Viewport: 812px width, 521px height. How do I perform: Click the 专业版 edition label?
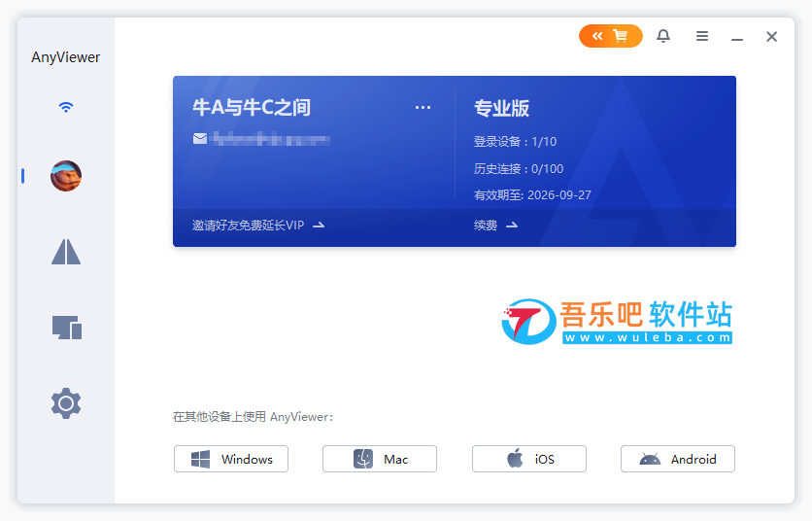(501, 108)
